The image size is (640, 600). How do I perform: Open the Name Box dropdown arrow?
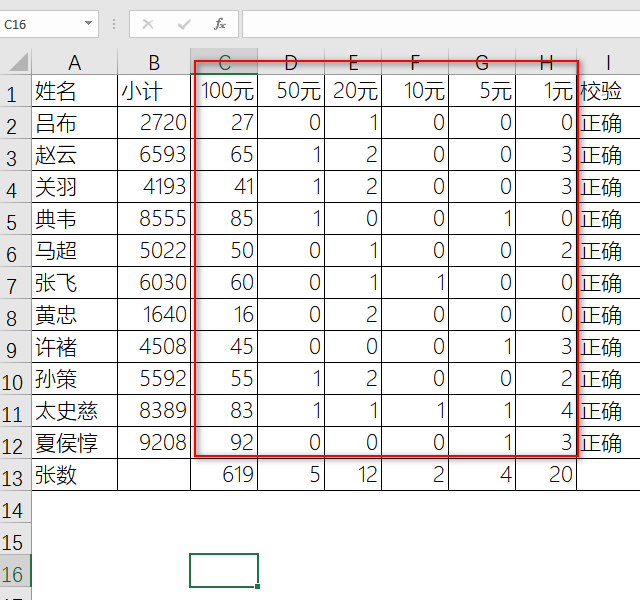[88, 23]
